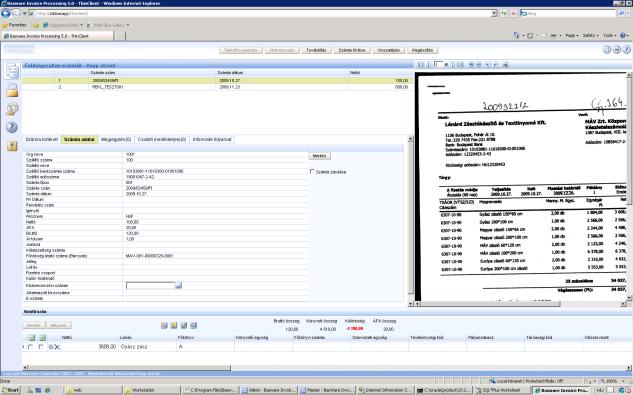
Task: Click the browser Stop (red X) button
Action: point(514,13)
